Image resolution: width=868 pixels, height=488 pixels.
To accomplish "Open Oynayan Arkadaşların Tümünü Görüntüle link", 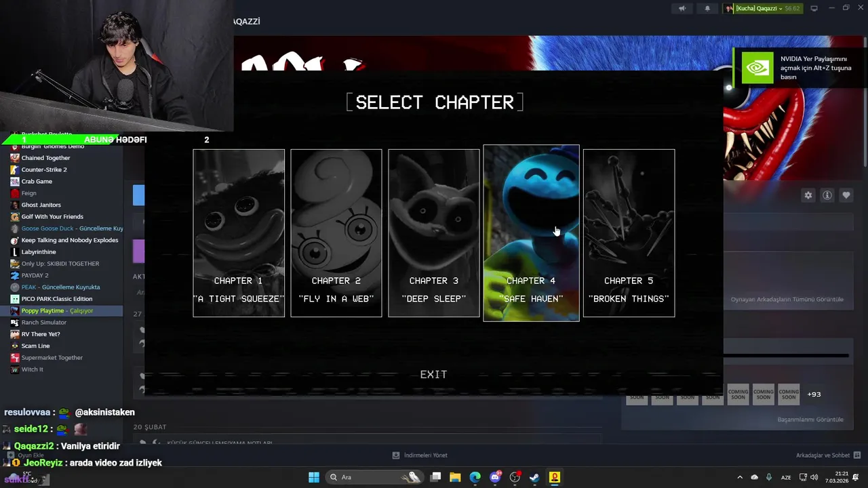I will click(787, 300).
